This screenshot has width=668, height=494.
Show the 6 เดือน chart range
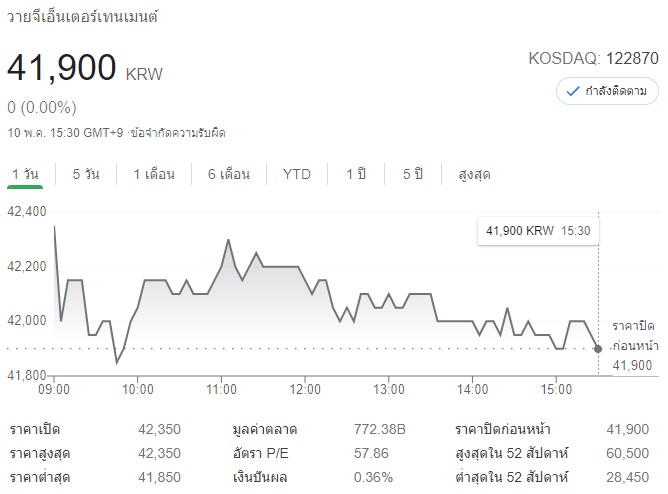(229, 174)
